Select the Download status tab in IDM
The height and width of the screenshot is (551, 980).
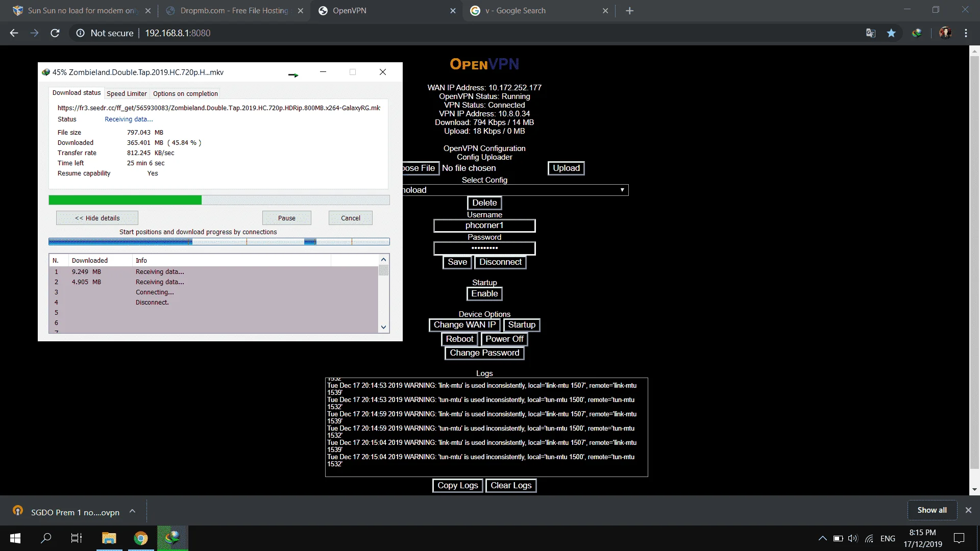(x=77, y=93)
